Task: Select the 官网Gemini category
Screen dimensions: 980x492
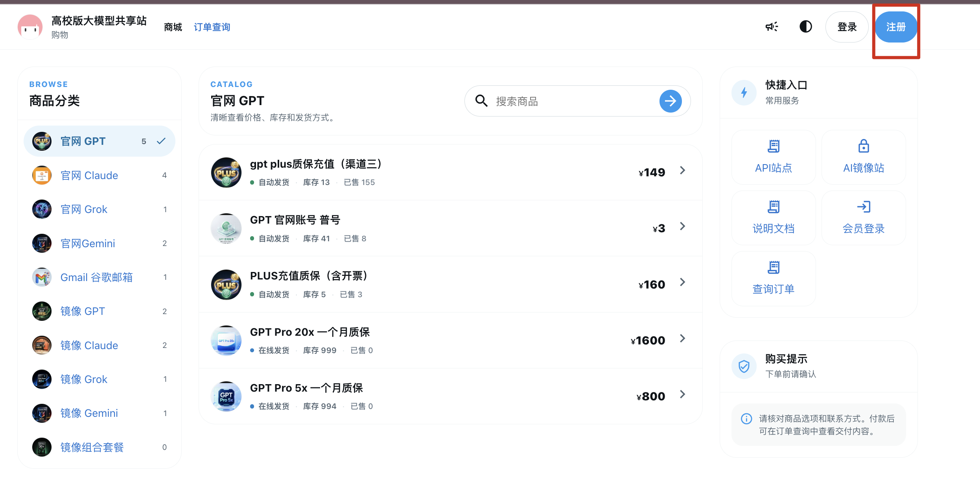Action: [99, 244]
